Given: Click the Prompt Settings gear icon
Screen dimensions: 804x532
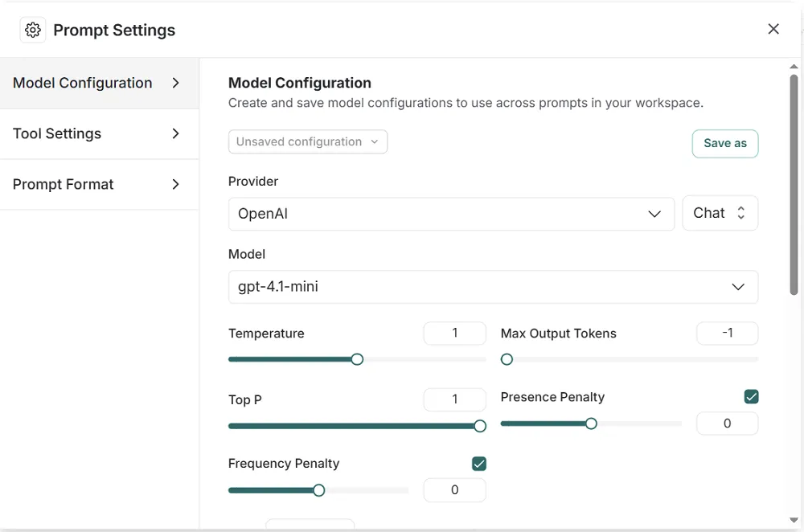Looking at the screenshot, I should click(32, 29).
